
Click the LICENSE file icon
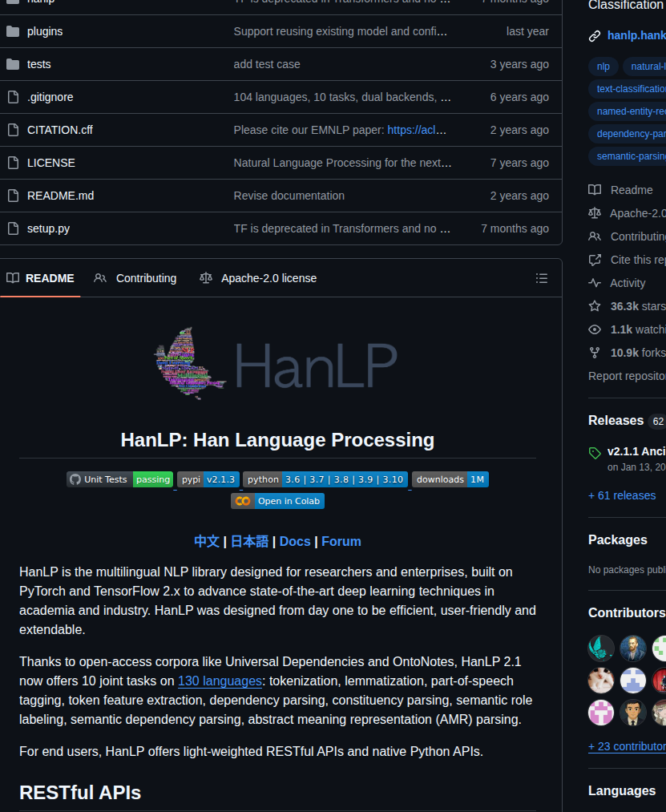(x=13, y=163)
